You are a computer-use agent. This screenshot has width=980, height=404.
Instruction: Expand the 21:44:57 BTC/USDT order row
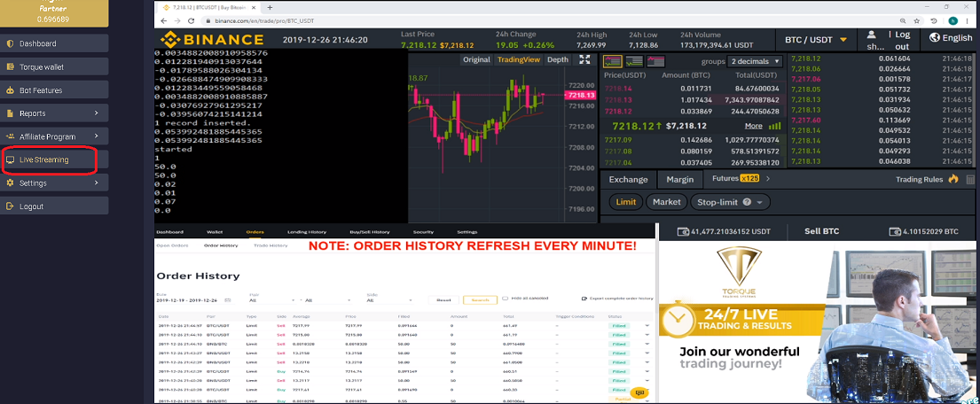647,326
